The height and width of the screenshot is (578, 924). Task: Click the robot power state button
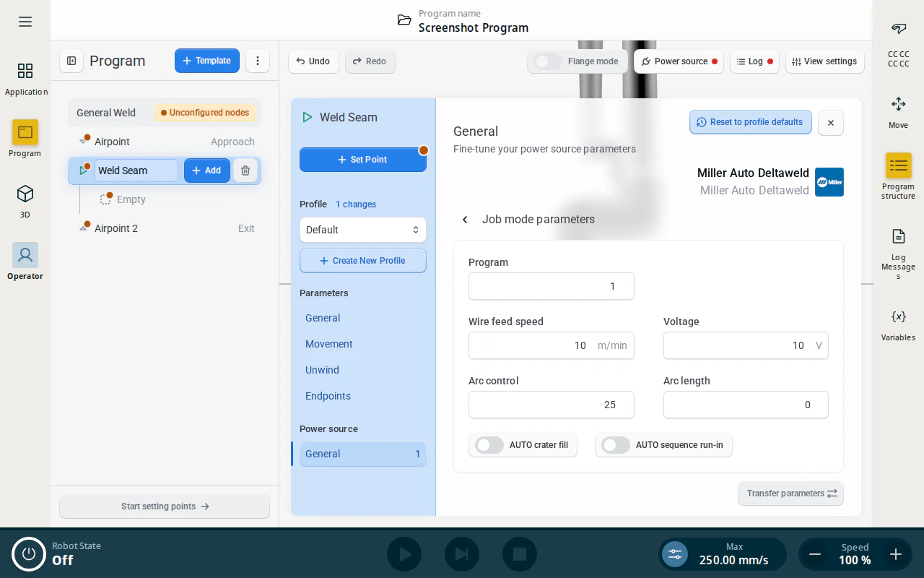click(29, 554)
